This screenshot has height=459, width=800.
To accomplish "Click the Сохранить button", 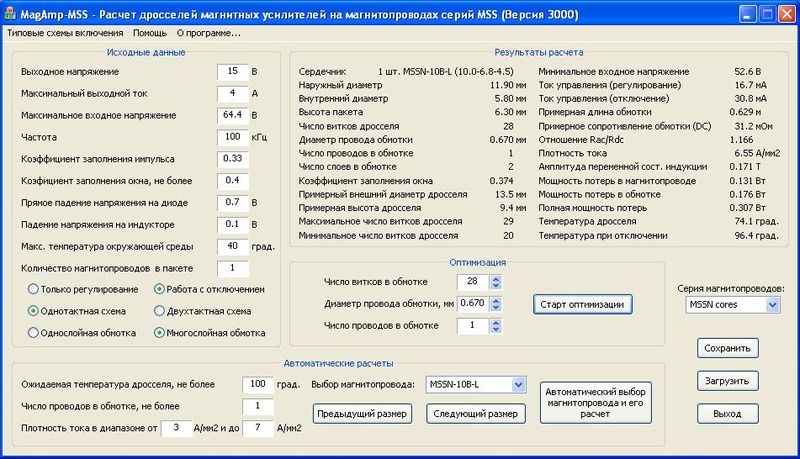I will [727, 348].
